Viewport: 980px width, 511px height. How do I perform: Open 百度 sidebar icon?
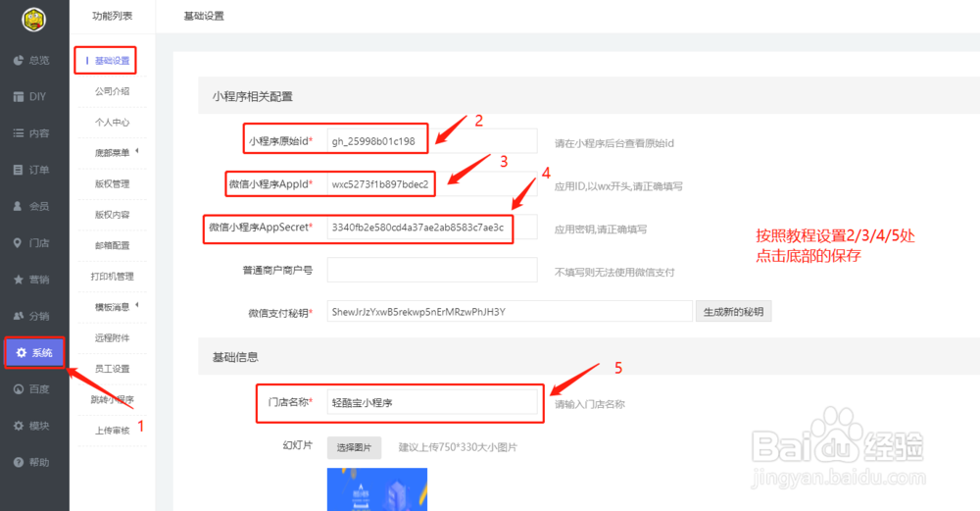[18, 389]
